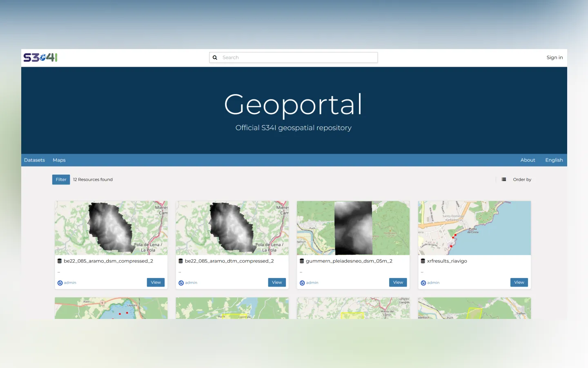Click dataset icon beside gummern_pleiadesneo_dsm_05m_2
The image size is (588, 368).
(302, 261)
